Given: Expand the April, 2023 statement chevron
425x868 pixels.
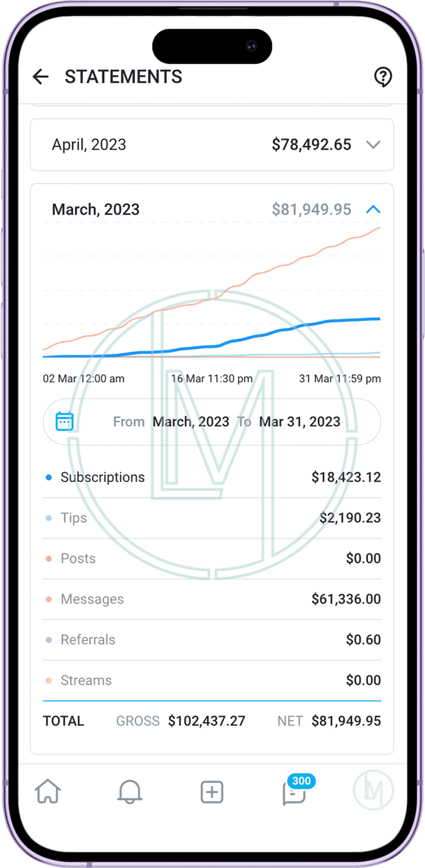Looking at the screenshot, I should tap(374, 145).
